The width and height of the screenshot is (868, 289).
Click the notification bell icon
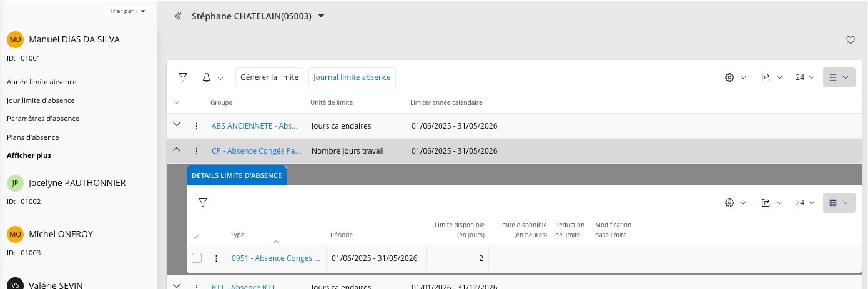coord(207,77)
